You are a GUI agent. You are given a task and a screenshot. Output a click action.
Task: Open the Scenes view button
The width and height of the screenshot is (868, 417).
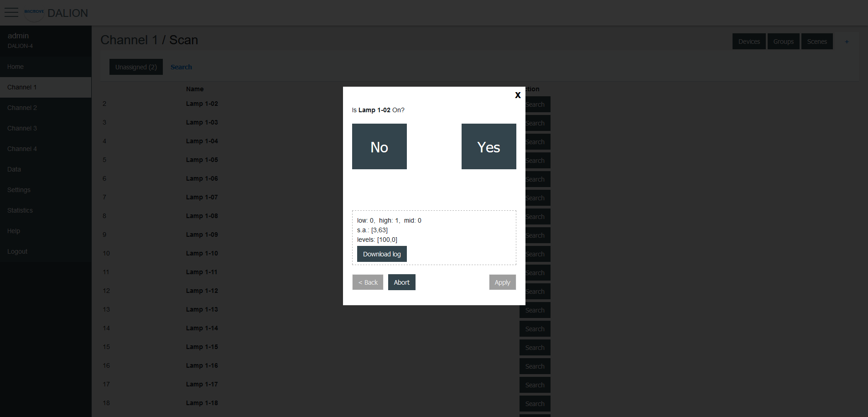point(816,42)
